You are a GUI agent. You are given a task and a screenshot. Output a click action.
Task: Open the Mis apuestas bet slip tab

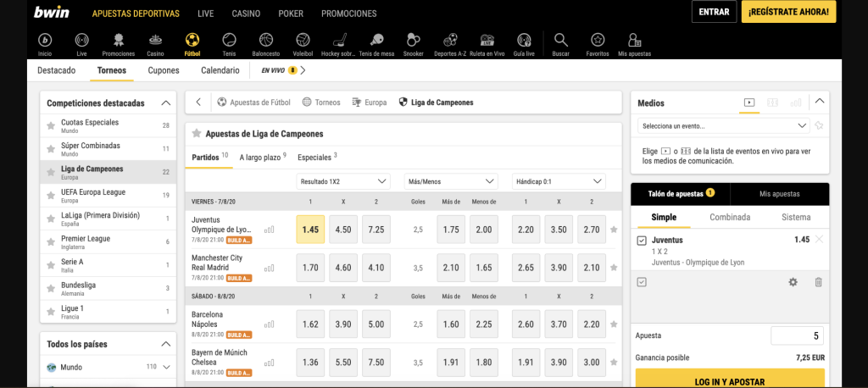779,194
